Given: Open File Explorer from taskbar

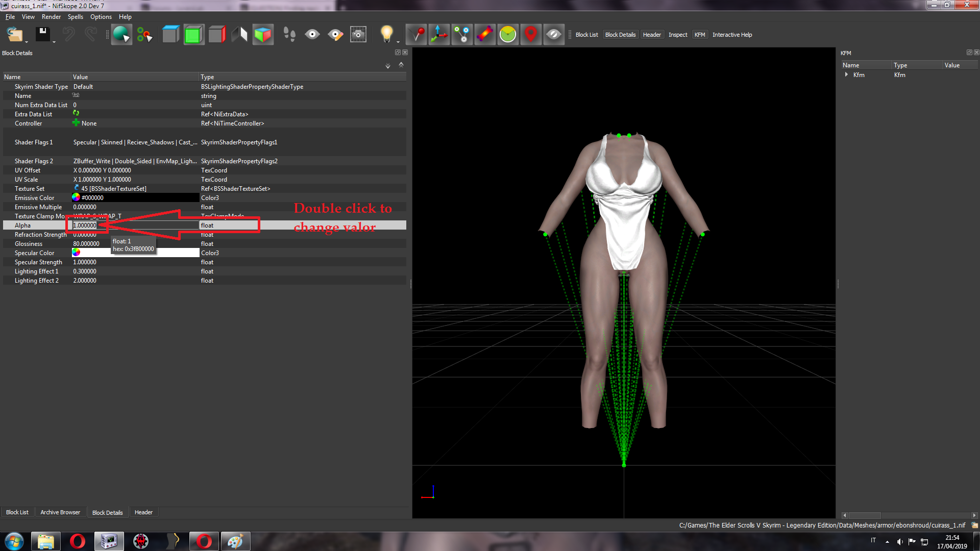Looking at the screenshot, I should pyautogui.click(x=45, y=541).
